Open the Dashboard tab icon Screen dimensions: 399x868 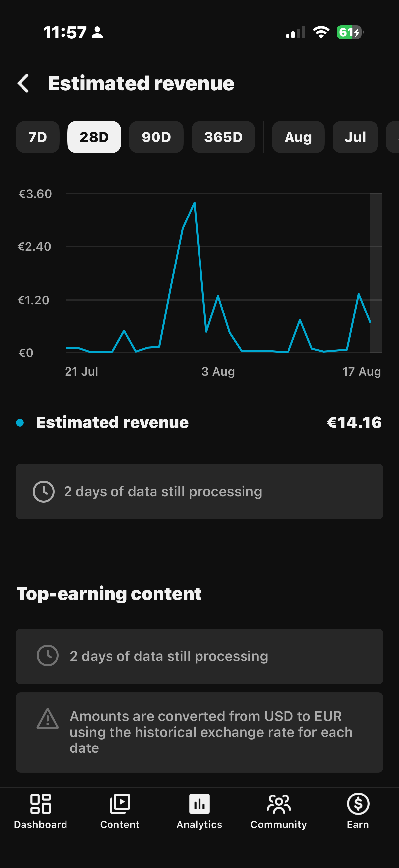point(40,804)
